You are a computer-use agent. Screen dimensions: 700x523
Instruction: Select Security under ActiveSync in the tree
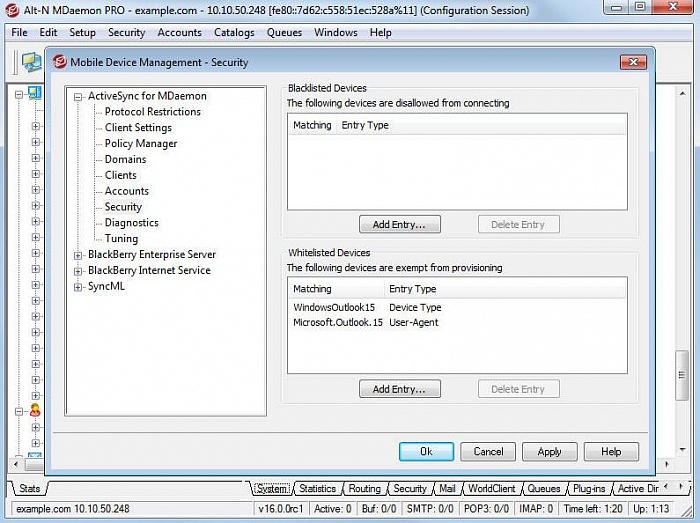coord(123,207)
